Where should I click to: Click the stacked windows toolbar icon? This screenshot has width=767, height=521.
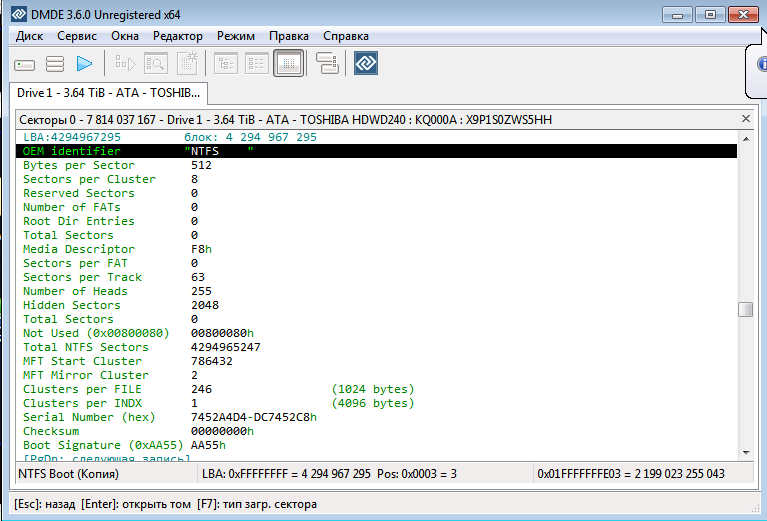pyautogui.click(x=327, y=64)
